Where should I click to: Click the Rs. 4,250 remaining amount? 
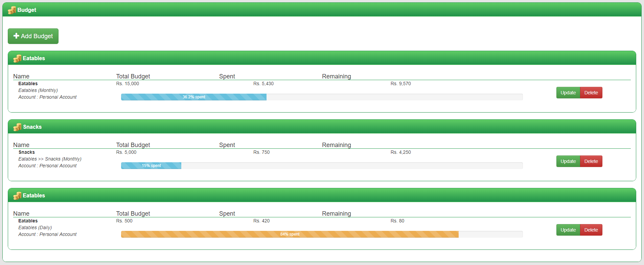pyautogui.click(x=400, y=152)
